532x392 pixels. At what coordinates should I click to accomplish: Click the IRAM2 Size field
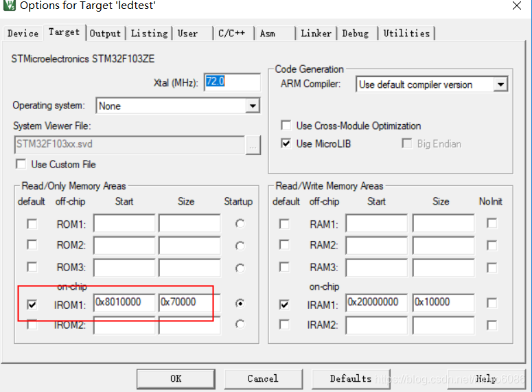443,325
